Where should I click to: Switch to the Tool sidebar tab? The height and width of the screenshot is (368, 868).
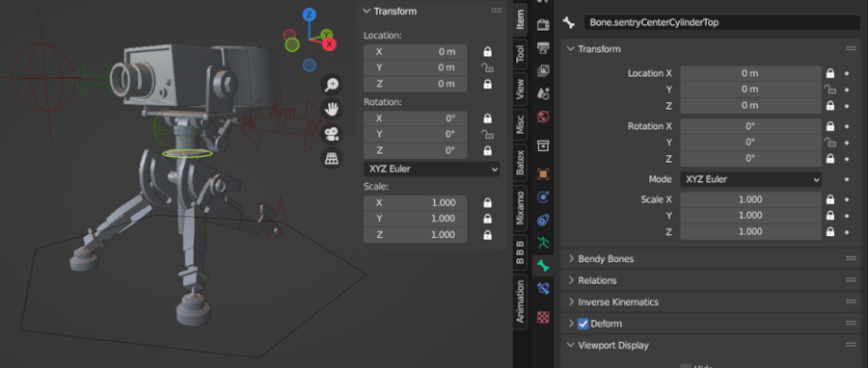[x=521, y=55]
